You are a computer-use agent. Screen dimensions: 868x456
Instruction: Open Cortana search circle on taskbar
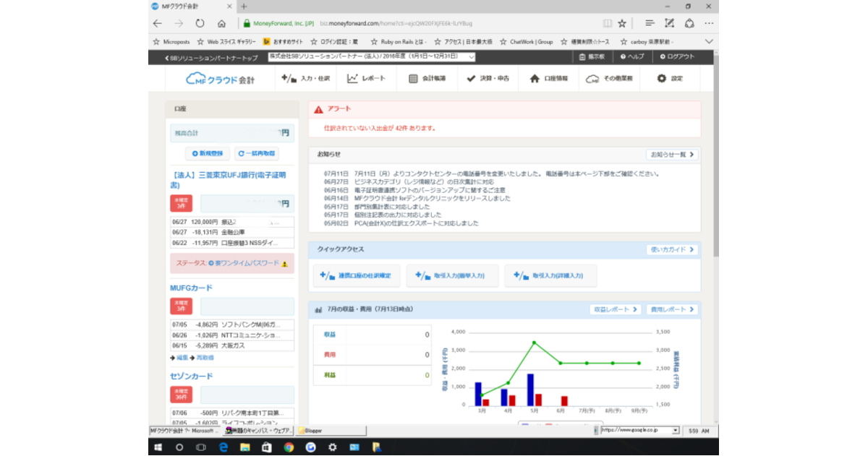(x=179, y=447)
